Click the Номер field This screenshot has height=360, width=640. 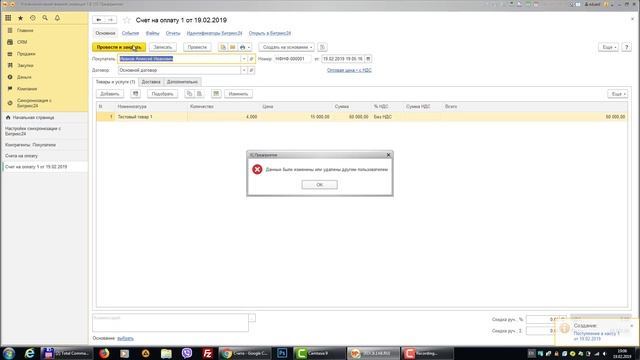(292, 59)
